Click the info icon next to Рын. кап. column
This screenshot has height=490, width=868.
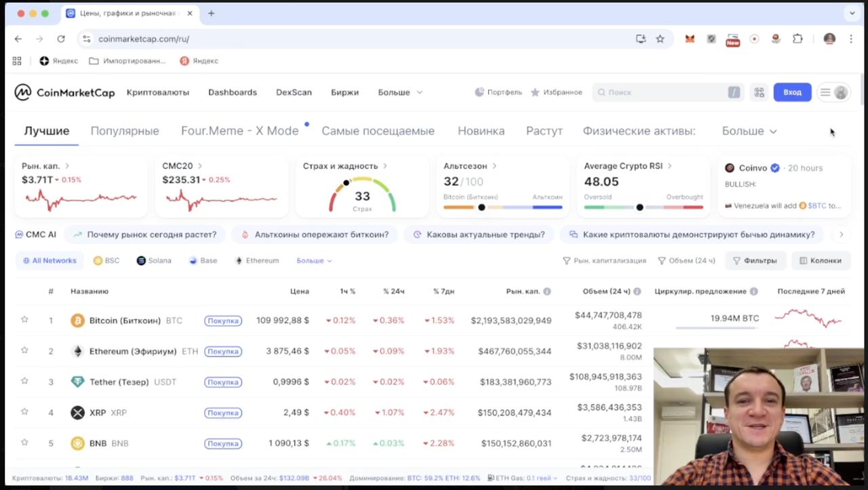[x=547, y=291]
